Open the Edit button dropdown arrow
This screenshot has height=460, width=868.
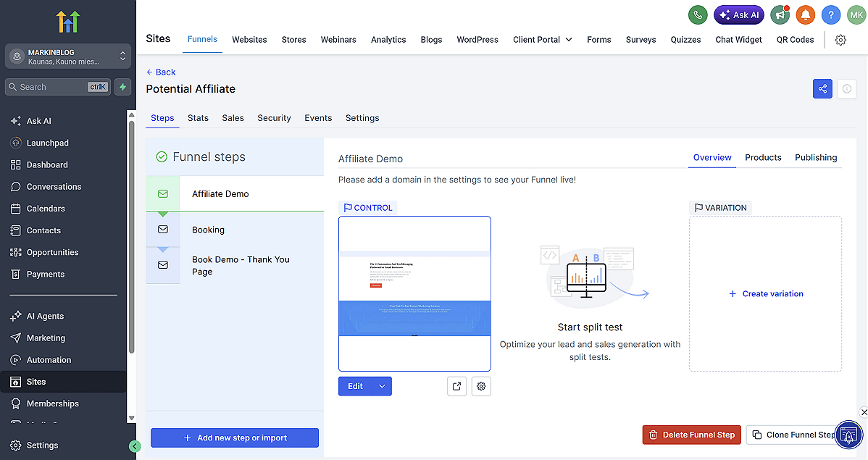382,386
